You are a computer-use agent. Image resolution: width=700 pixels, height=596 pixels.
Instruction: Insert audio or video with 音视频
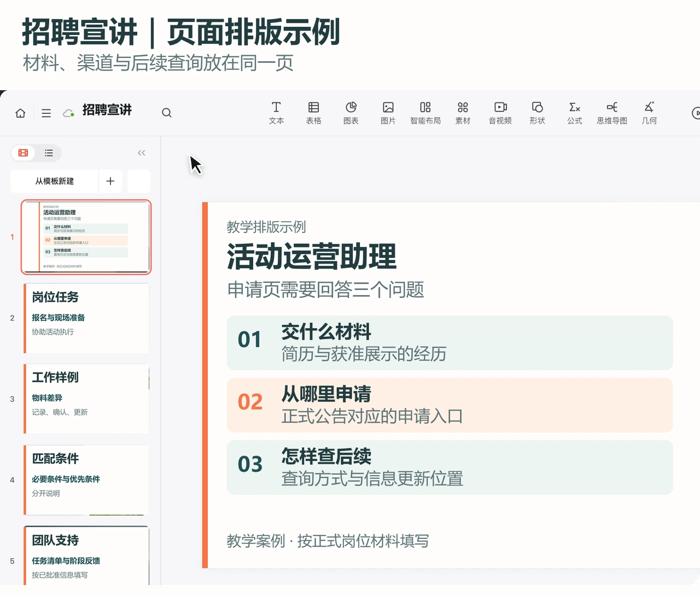coord(500,113)
